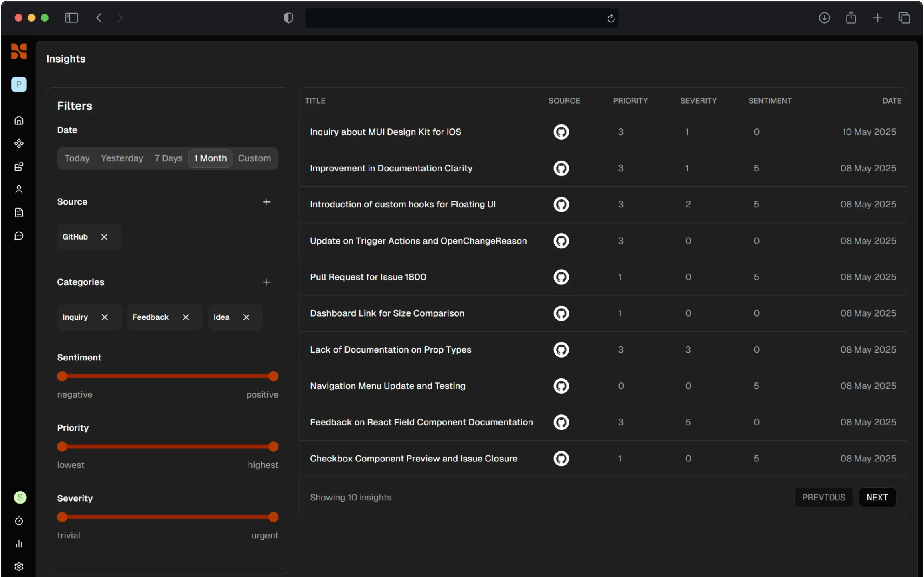Viewport: 924px width, 577px height.
Task: Open the bar chart analytics icon
Action: coord(19,544)
